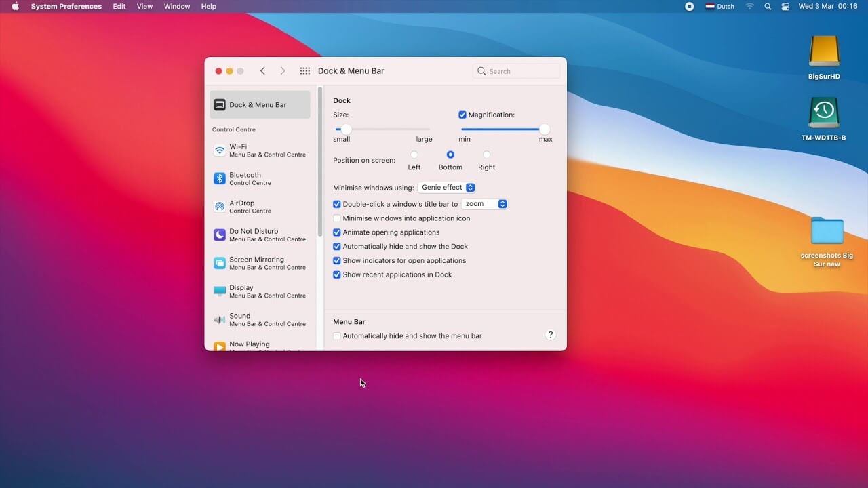Select the Screen Mirroring icon
The image size is (868, 488).
pyautogui.click(x=220, y=263)
